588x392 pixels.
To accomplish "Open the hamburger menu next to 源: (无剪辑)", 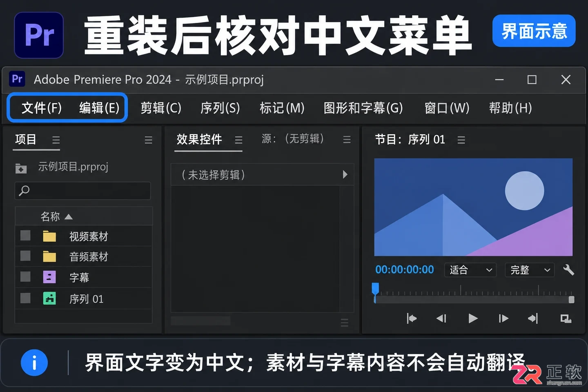I will (347, 140).
